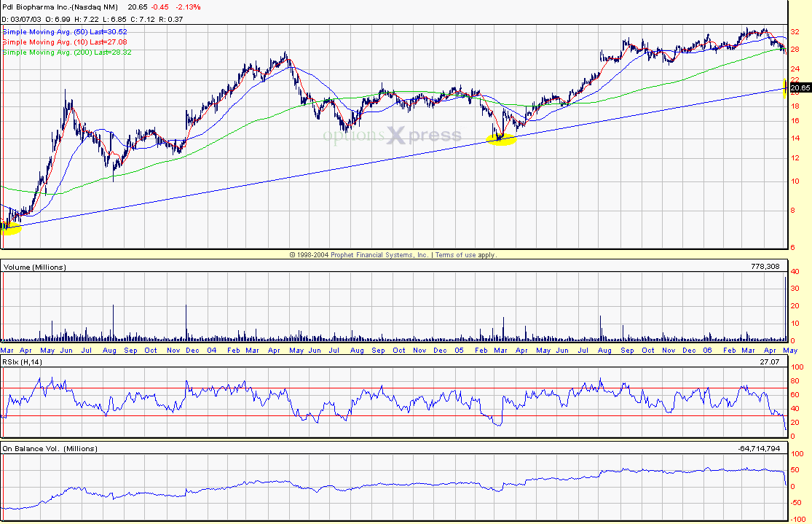Click the "On Balance Vol. (Millions)" panel label
The height and width of the screenshot is (524, 812).
(50, 449)
